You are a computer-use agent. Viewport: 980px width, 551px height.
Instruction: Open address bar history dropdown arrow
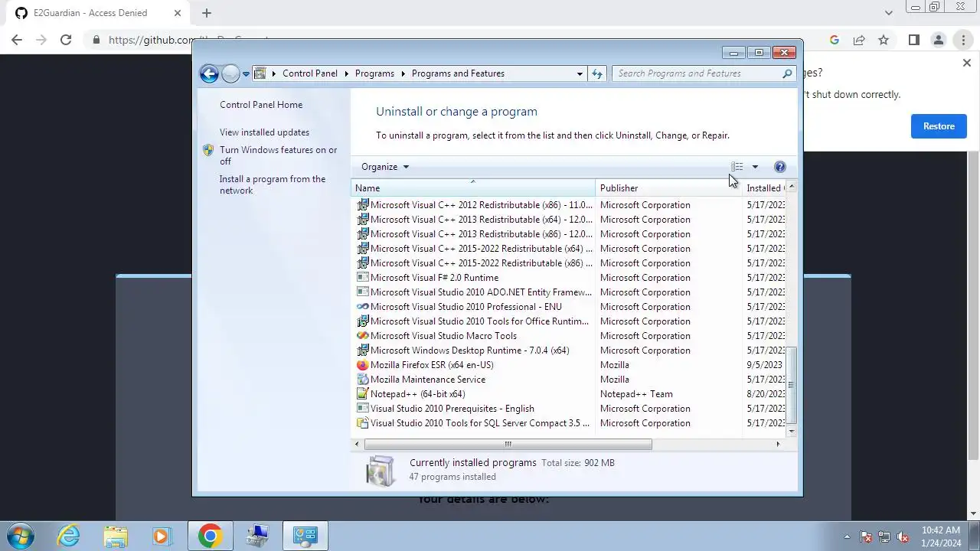[x=580, y=73]
